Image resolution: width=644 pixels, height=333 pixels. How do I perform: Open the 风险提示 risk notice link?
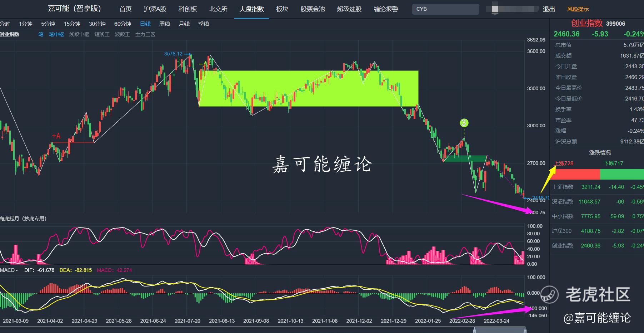[578, 9]
